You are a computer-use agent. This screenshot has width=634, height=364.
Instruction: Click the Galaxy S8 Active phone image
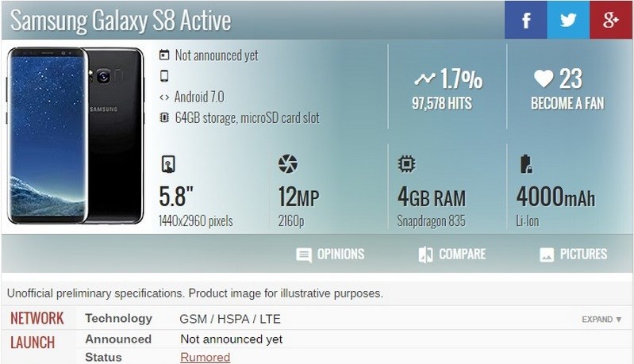point(75,136)
